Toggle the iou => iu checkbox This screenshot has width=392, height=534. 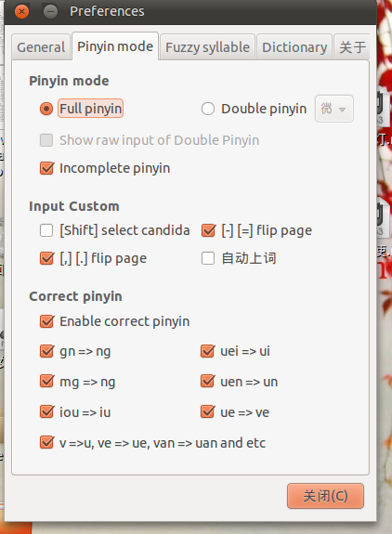pyautogui.click(x=46, y=412)
